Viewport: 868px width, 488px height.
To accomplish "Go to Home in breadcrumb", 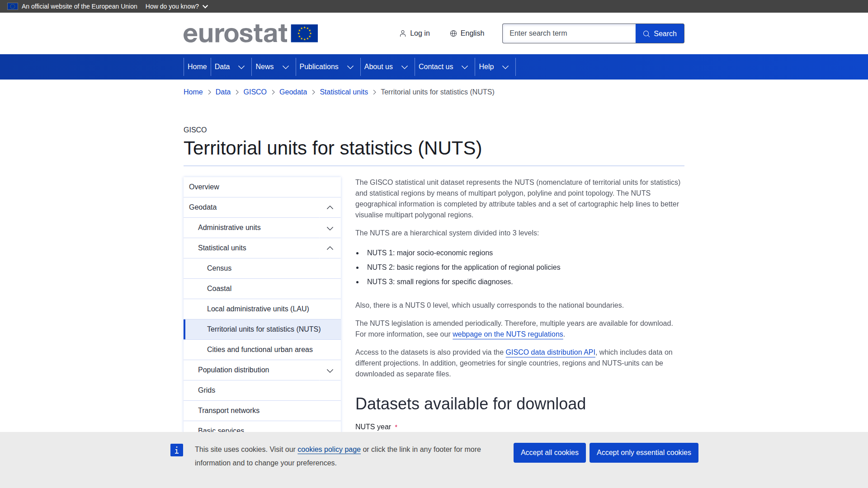I will click(x=193, y=92).
